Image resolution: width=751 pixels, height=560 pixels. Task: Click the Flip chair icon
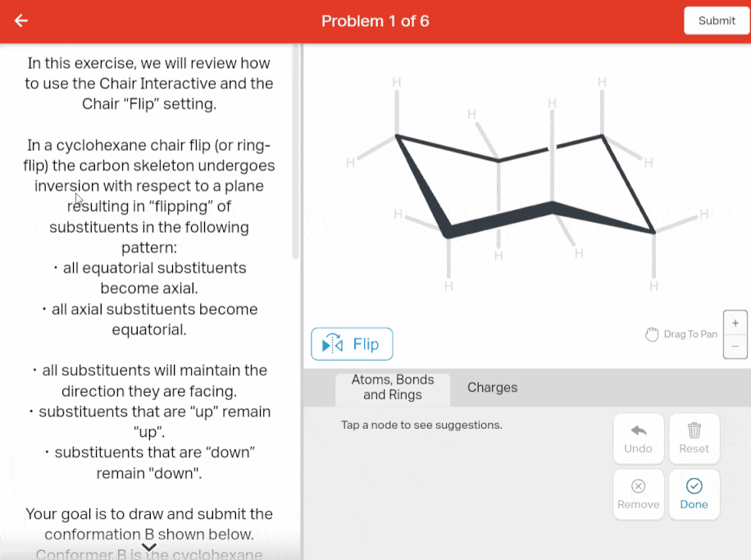coord(333,344)
